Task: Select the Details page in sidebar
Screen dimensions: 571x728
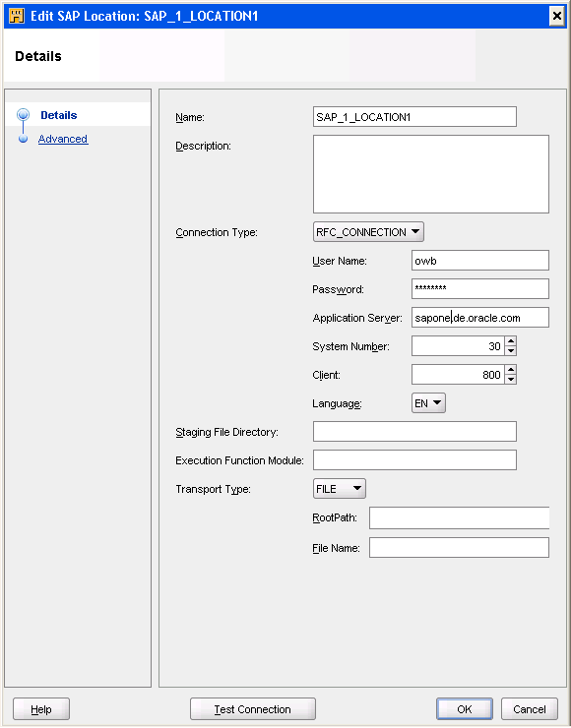Action: (x=58, y=115)
